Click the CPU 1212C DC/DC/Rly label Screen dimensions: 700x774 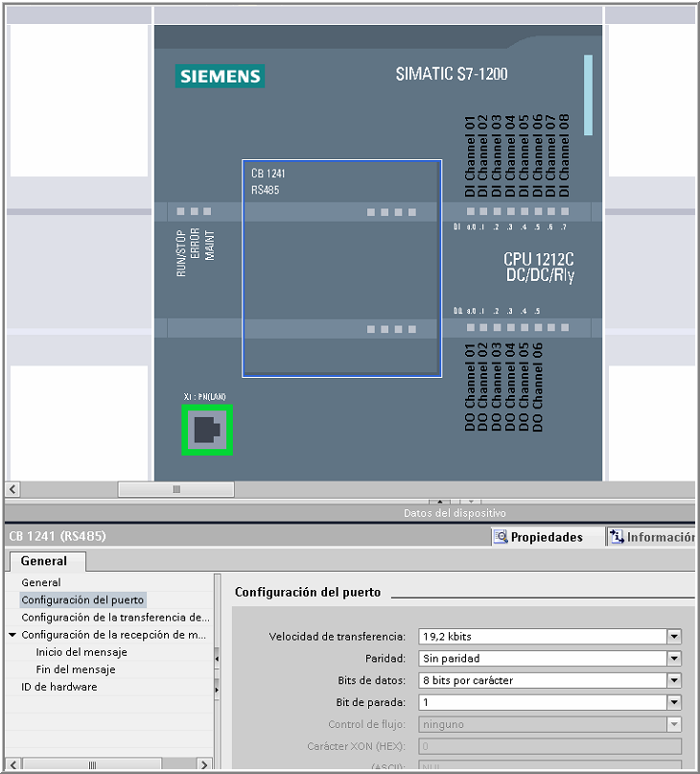tap(539, 268)
